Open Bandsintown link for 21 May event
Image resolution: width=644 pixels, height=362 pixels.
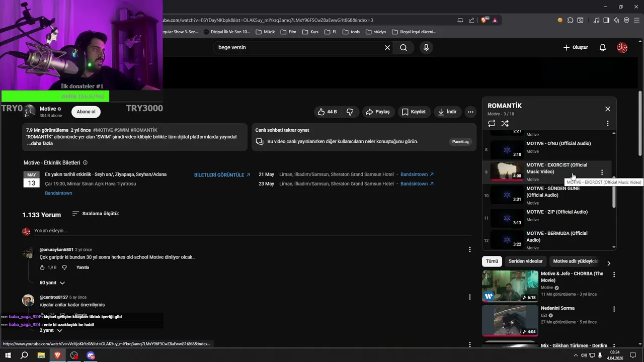(417, 174)
